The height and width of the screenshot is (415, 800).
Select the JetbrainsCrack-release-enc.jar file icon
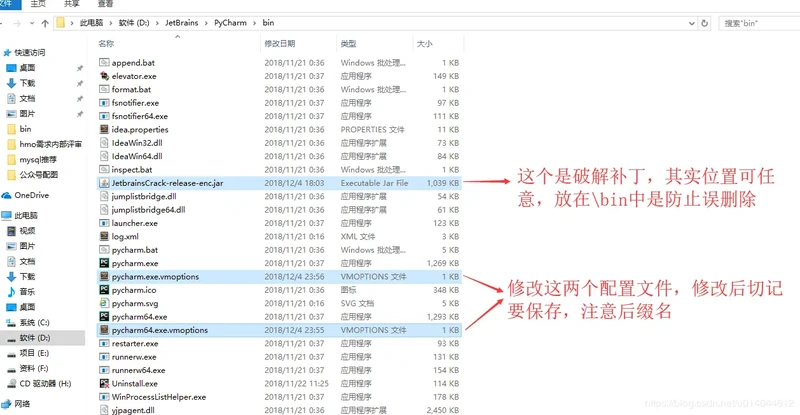click(x=104, y=183)
